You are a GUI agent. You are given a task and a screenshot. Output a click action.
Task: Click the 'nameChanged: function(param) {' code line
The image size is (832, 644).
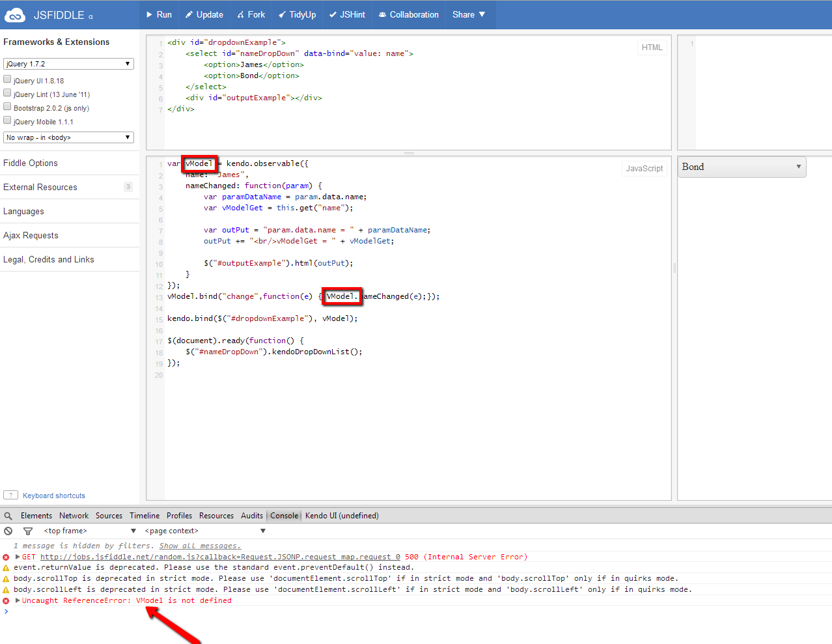click(x=254, y=186)
